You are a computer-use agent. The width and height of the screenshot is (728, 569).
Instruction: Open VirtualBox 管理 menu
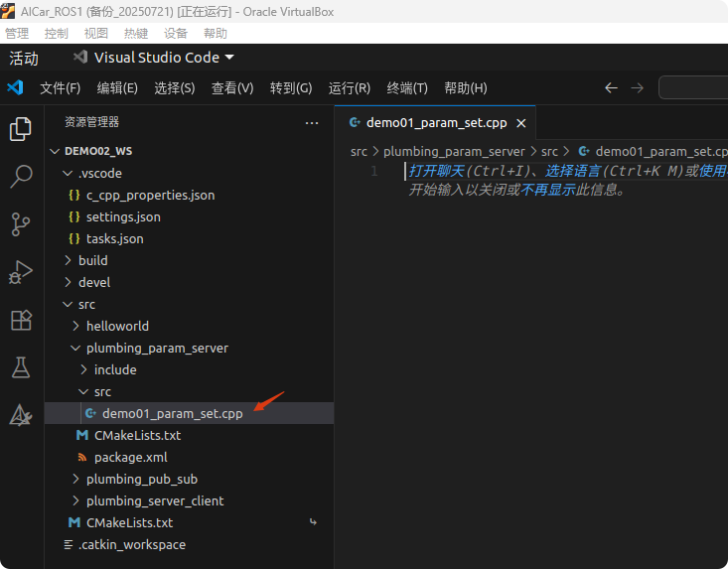coord(17,34)
